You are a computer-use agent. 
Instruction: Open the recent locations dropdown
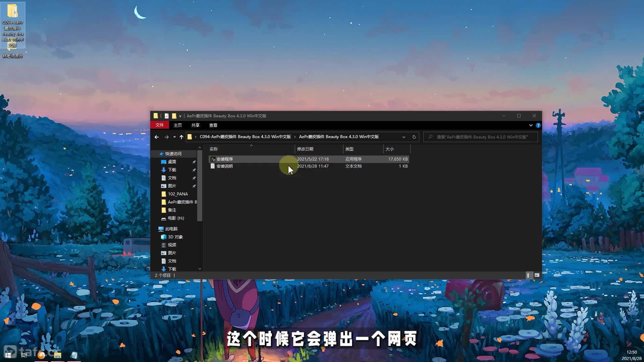coord(174,137)
